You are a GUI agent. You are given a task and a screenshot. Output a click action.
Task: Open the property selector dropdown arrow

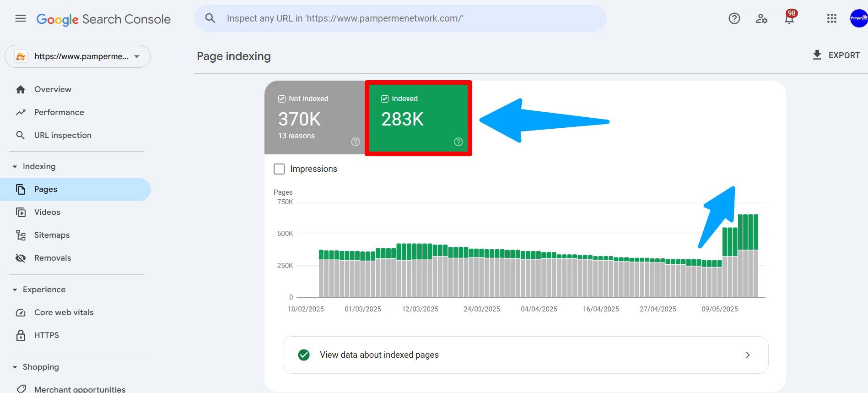[137, 56]
